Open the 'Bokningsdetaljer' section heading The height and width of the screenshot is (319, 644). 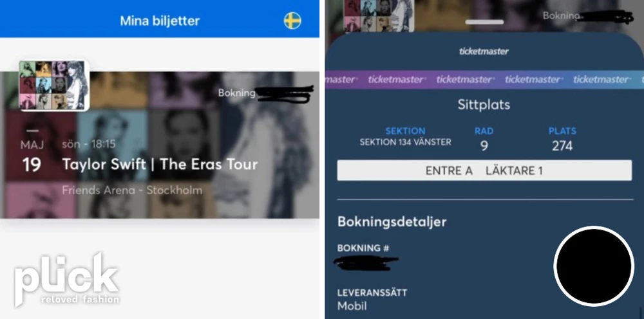click(392, 222)
